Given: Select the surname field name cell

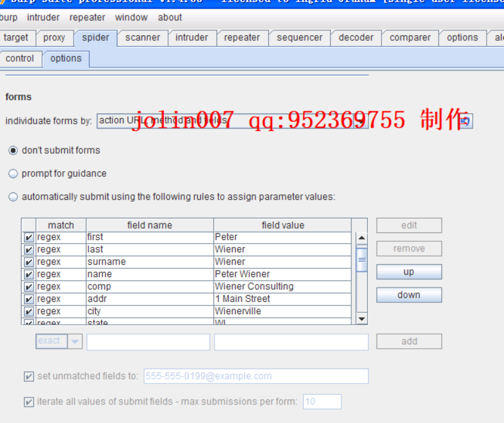Looking at the screenshot, I should point(150,262).
